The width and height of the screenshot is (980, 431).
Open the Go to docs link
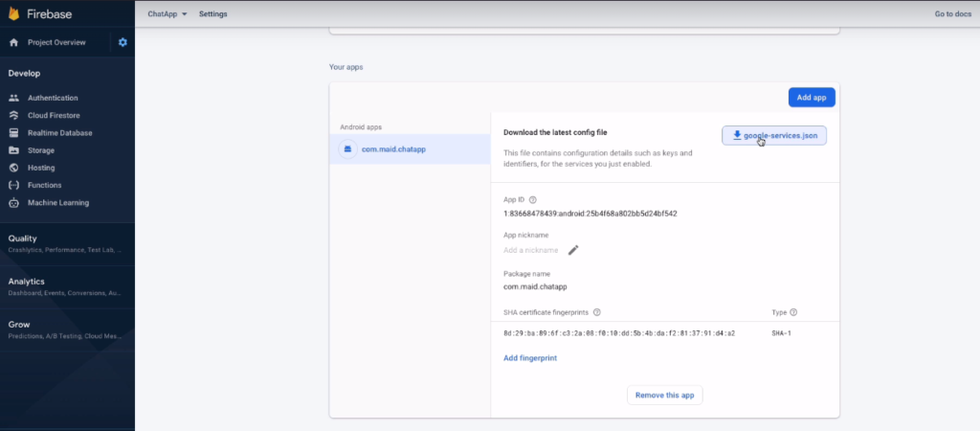952,14
